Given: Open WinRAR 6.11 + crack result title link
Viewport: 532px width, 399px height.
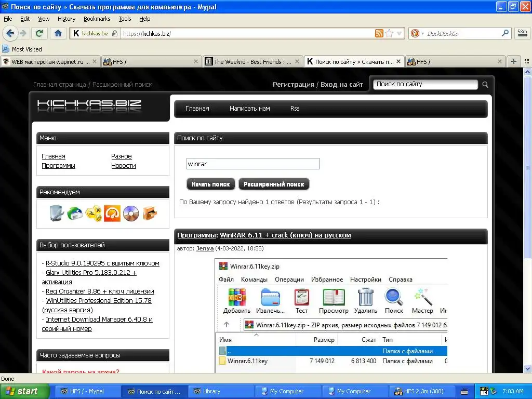Looking at the screenshot, I should 285,235.
